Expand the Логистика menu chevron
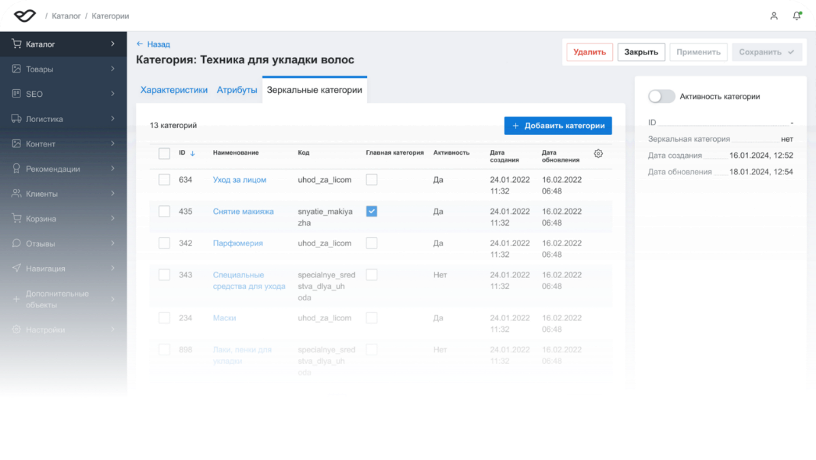This screenshot has width=816, height=460. (x=112, y=119)
